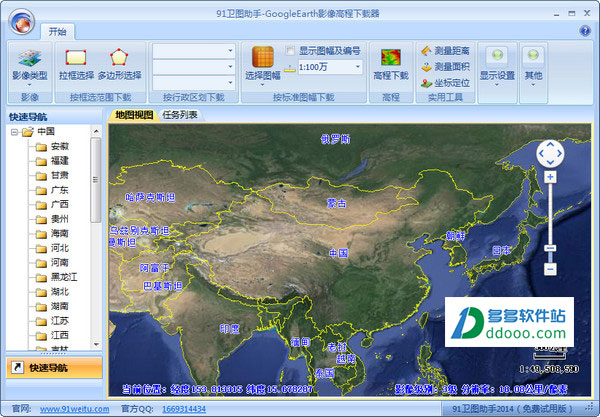The image size is (600, 417).
Task: Click the QQ number 1669314434 link
Action: (184, 409)
